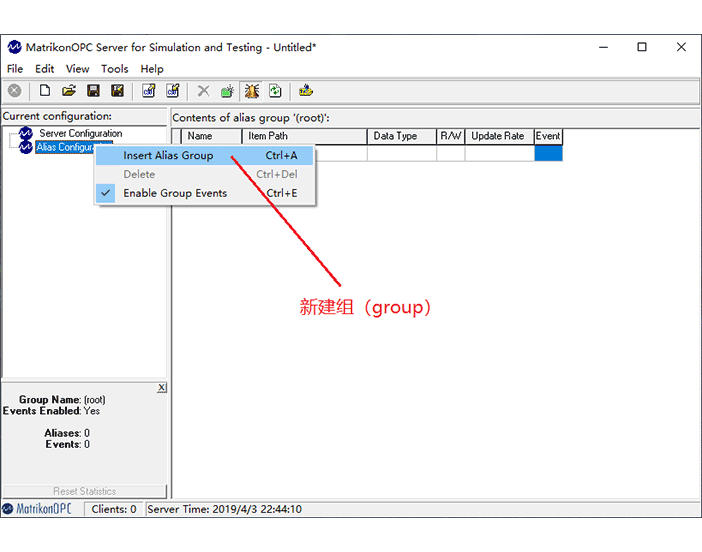The height and width of the screenshot is (552, 702).
Task: Click the Save As floppy-with-pencil icon
Action: pos(117,91)
